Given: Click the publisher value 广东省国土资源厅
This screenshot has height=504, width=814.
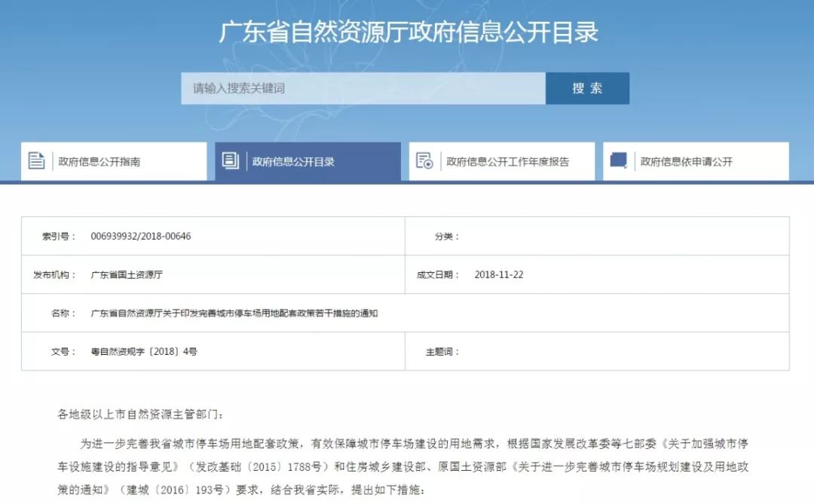Looking at the screenshot, I should click(x=127, y=275).
